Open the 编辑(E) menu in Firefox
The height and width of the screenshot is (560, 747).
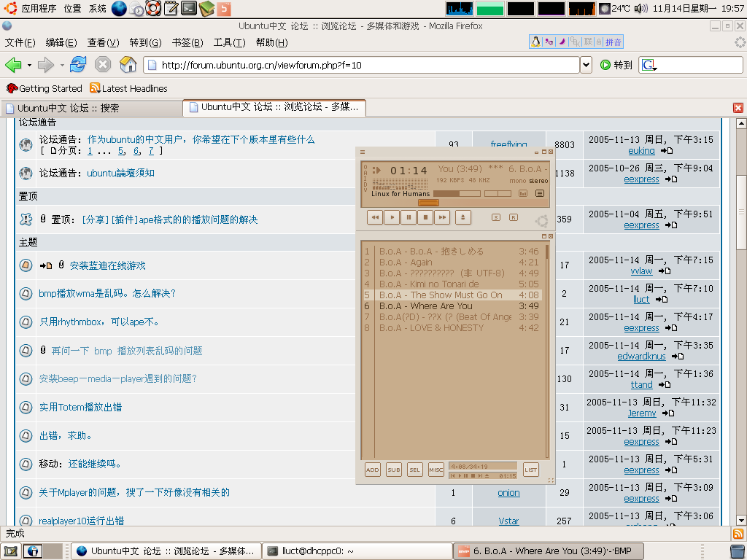pyautogui.click(x=61, y=42)
